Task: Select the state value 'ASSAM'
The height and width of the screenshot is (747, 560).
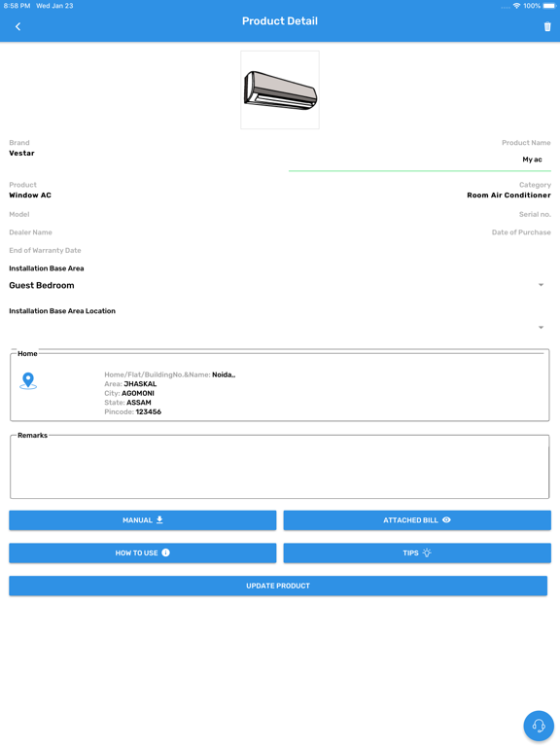Action: tap(139, 403)
